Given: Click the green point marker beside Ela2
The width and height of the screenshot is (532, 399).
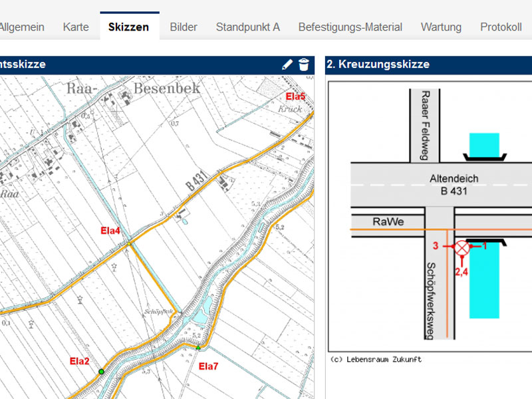Looking at the screenshot, I should pos(101,372).
